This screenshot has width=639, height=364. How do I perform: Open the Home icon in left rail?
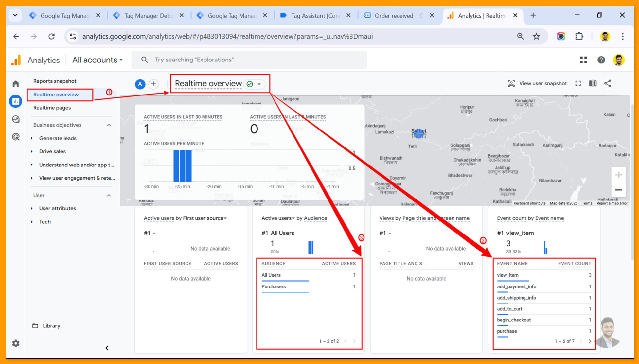16,84
